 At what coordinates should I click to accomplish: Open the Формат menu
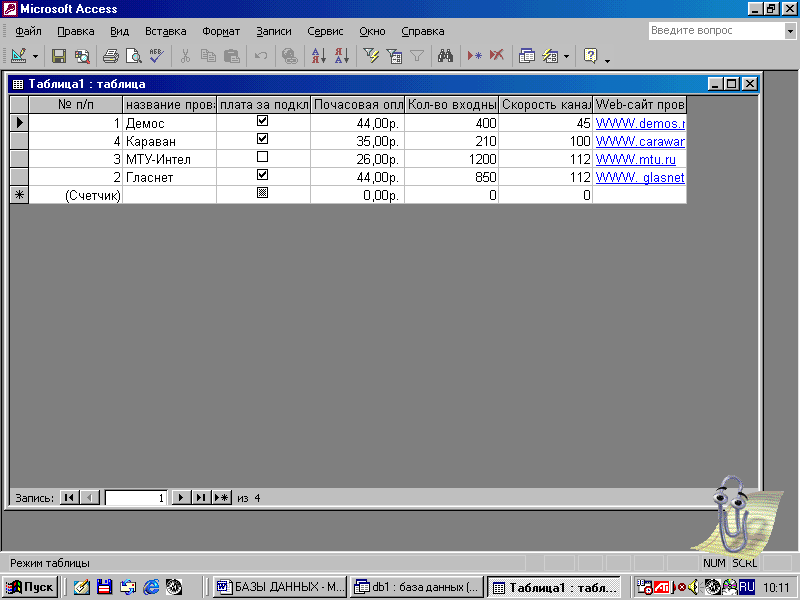point(221,31)
